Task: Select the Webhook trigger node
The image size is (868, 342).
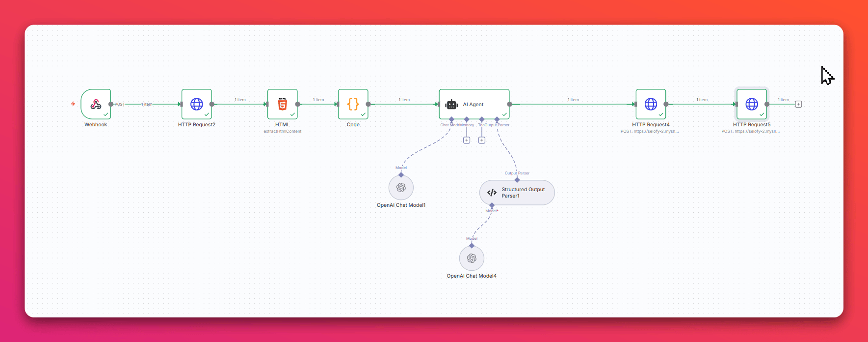Action: pos(96,104)
